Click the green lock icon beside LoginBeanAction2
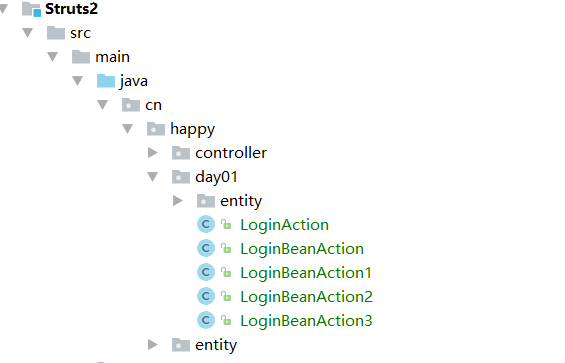 coord(226,296)
